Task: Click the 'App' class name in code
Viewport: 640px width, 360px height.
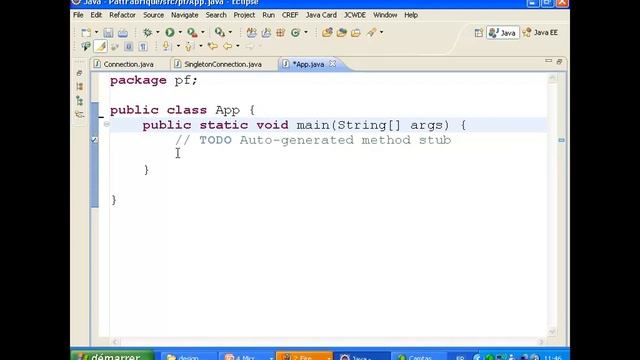Action: (227, 110)
